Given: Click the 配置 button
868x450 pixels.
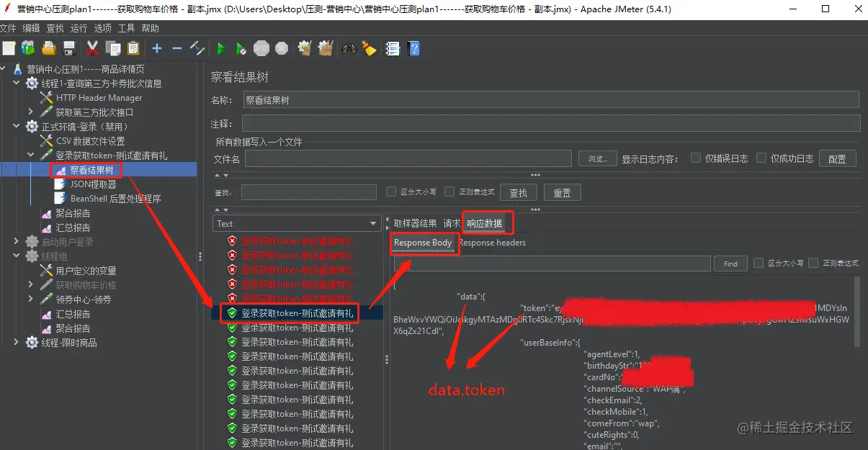Looking at the screenshot, I should pyautogui.click(x=837, y=158).
